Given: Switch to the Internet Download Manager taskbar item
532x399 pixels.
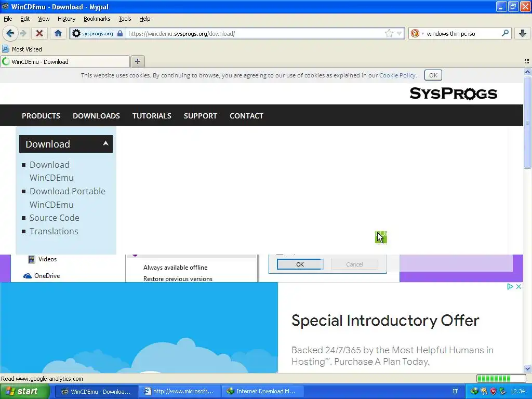Looking at the screenshot, I should click(262, 392).
